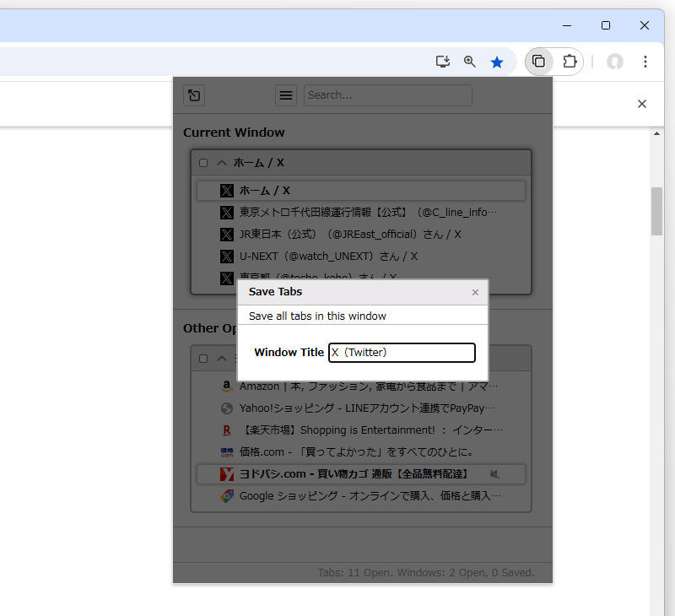Click the X favicon of U-NEXT row
The image size is (675, 616).
[227, 257]
